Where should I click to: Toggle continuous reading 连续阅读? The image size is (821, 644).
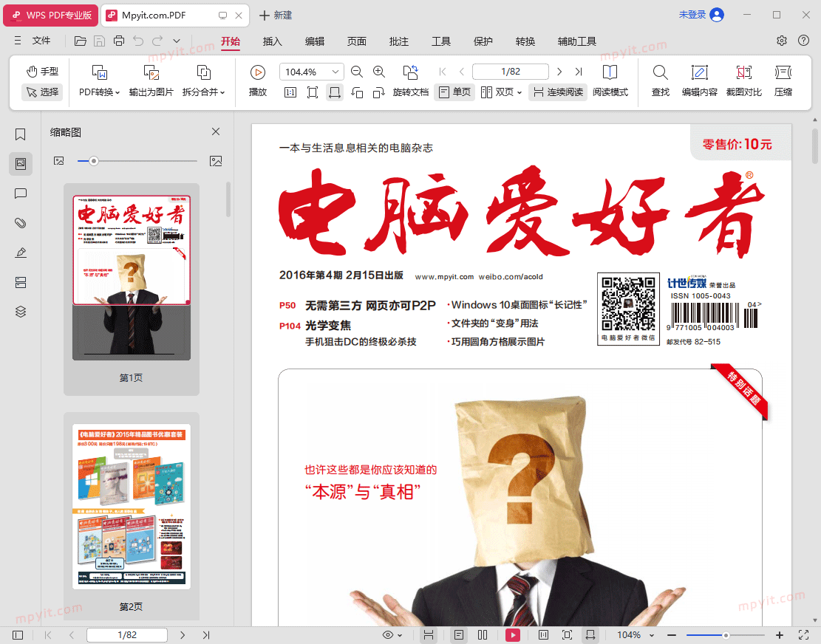point(558,92)
